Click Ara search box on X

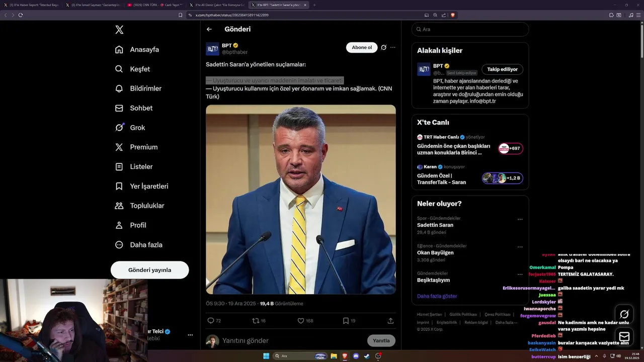click(470, 29)
